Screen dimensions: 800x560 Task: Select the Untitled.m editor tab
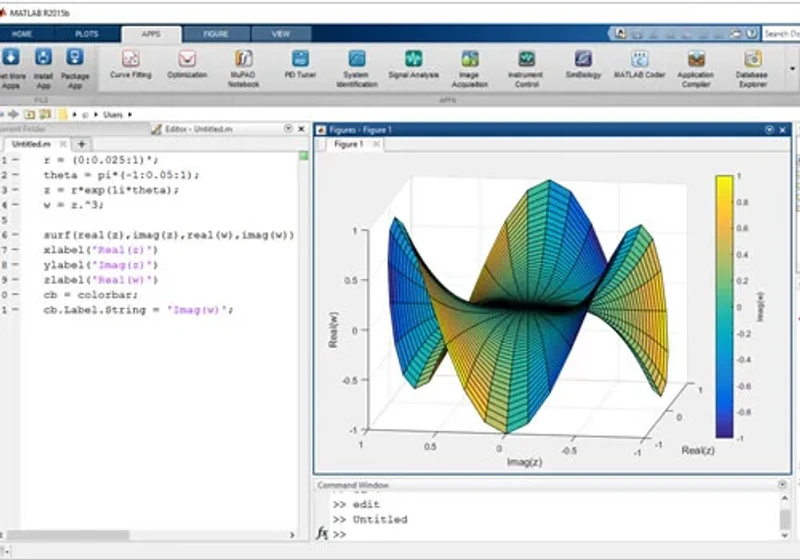pyautogui.click(x=31, y=144)
